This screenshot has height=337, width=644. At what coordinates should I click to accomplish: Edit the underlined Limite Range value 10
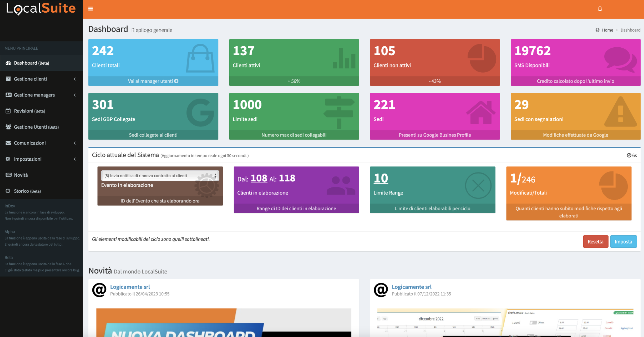381,178
